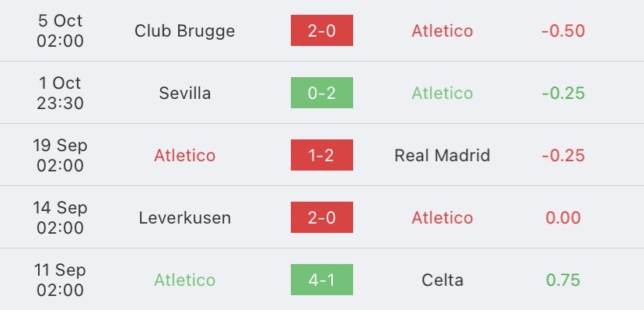Select the Sevilla 0-2 green score badge

pos(321,93)
